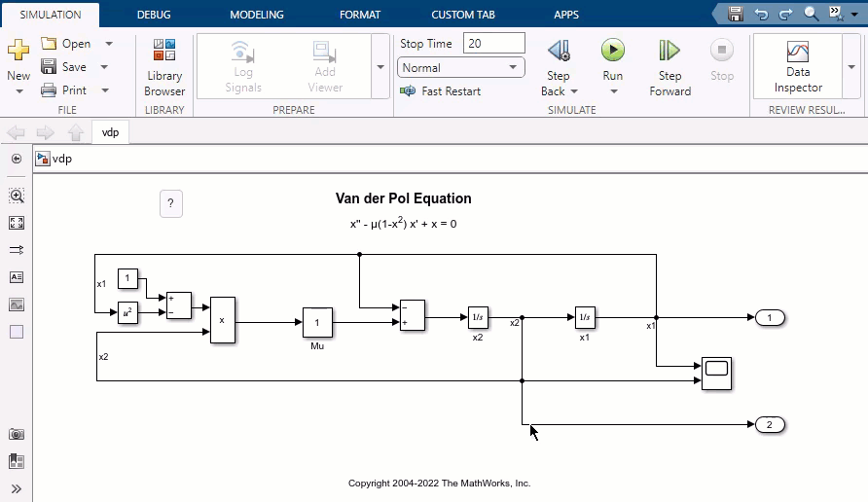Click the question mark help block
868x502 pixels.
[170, 203]
